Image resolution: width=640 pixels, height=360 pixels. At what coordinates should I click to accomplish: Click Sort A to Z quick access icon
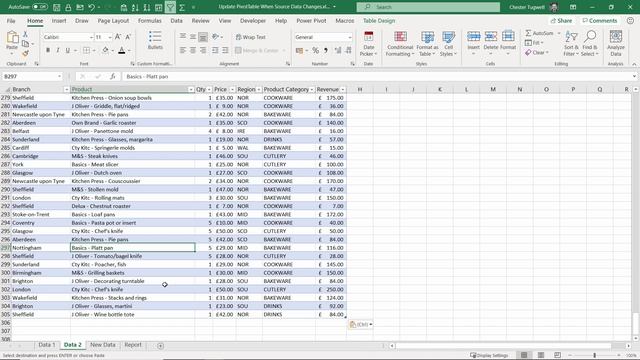(135, 7)
